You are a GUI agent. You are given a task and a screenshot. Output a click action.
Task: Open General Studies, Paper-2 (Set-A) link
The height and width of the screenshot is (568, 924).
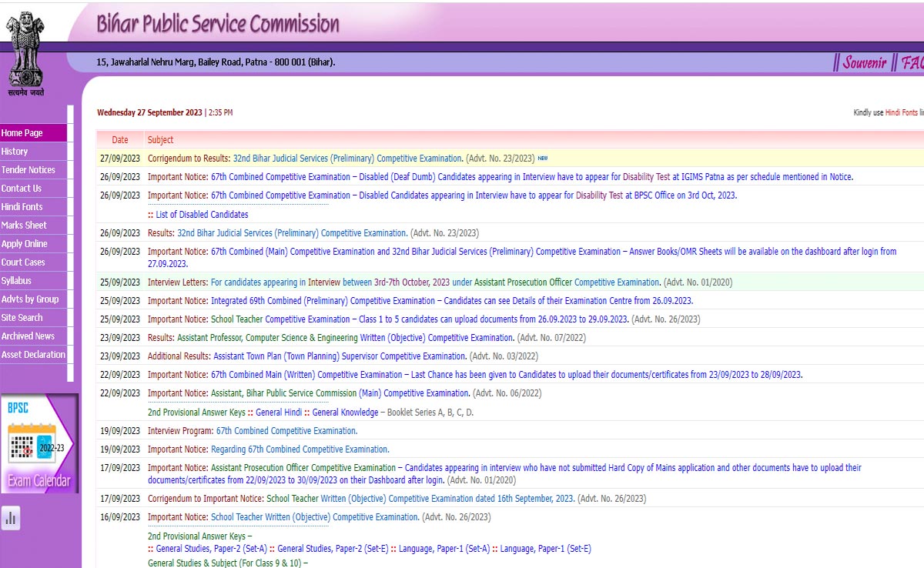[x=211, y=549]
